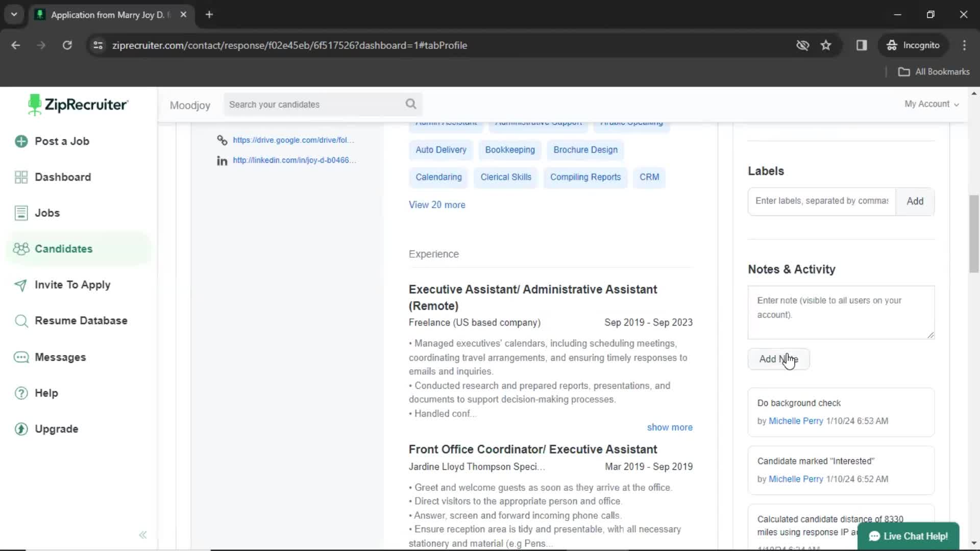The height and width of the screenshot is (551, 980).
Task: Click the Add Note button
Action: click(778, 359)
